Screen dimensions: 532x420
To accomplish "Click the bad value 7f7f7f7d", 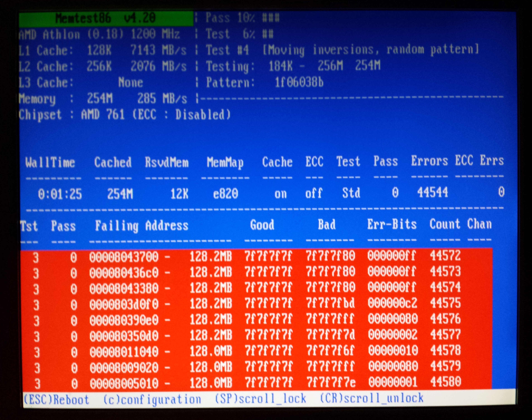I will tap(331, 335).
